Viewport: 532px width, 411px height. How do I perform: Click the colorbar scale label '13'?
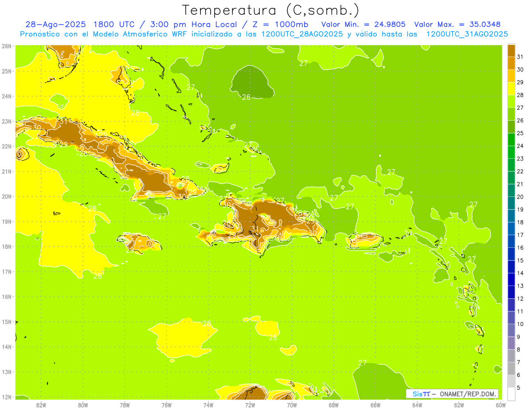(521, 286)
